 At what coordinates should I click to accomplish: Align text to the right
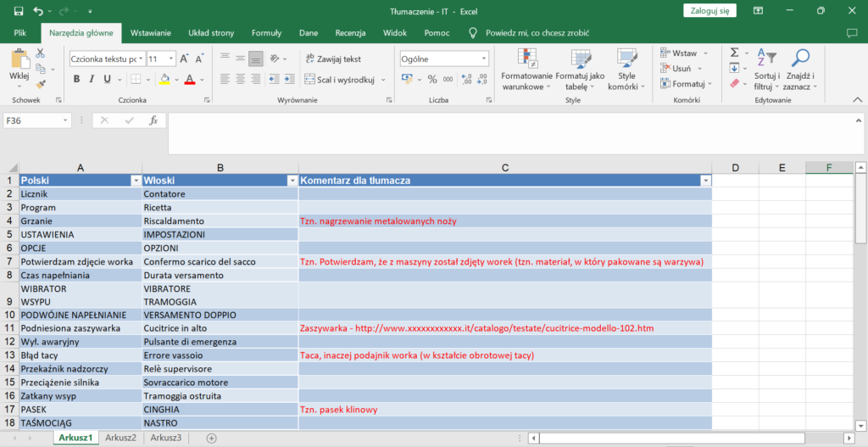[255, 79]
